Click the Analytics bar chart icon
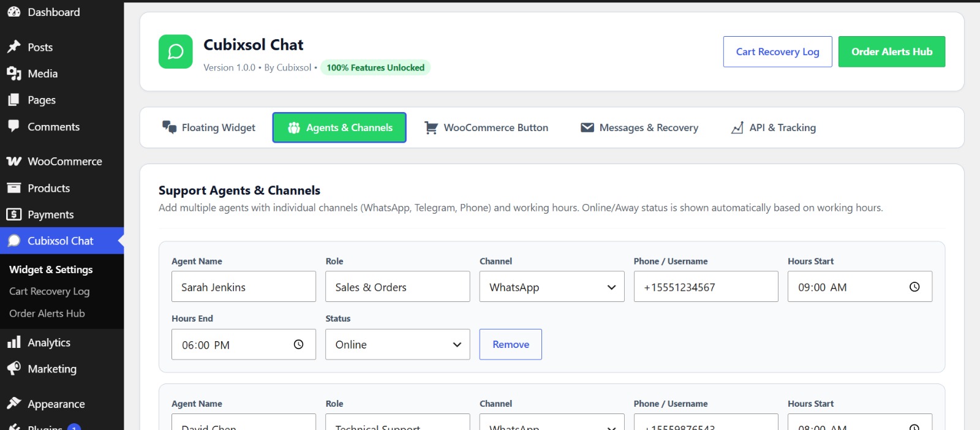The height and width of the screenshot is (430, 980). 13,342
